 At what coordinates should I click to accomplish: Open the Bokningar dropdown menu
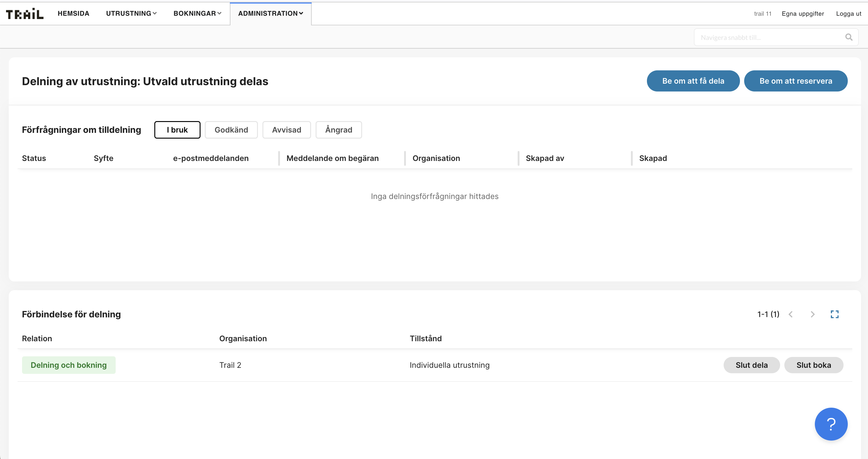coord(197,14)
